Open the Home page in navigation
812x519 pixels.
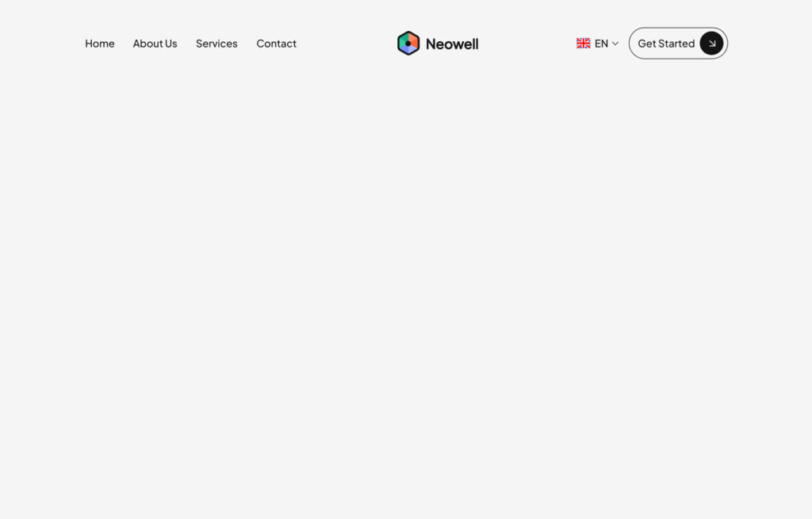pos(100,44)
